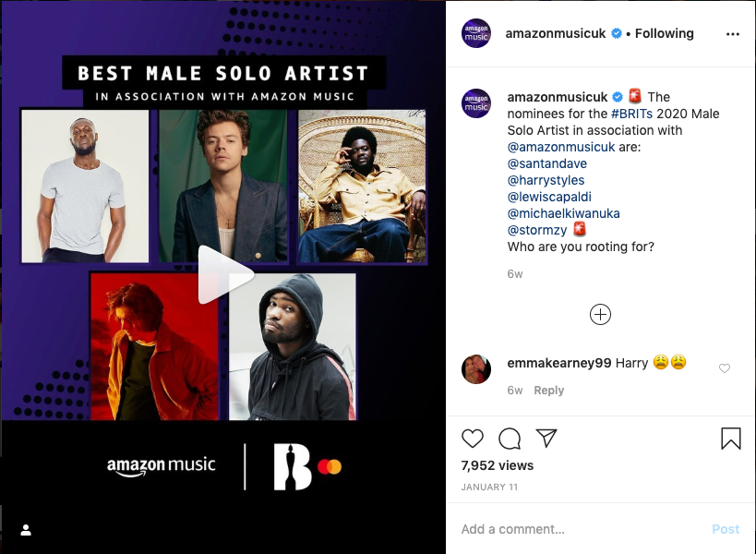Open amazonmusicuk avatar beside caption

pos(476,103)
